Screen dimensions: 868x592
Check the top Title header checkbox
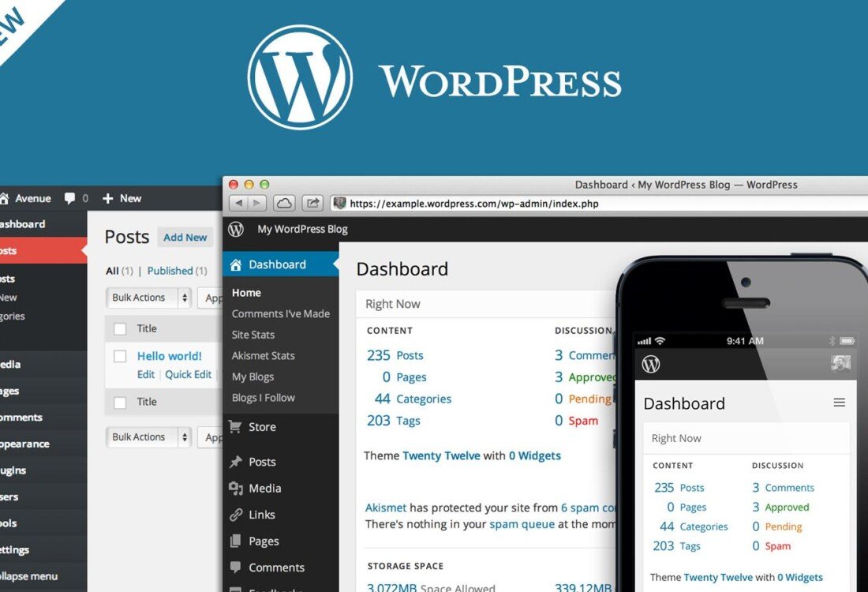(x=120, y=328)
